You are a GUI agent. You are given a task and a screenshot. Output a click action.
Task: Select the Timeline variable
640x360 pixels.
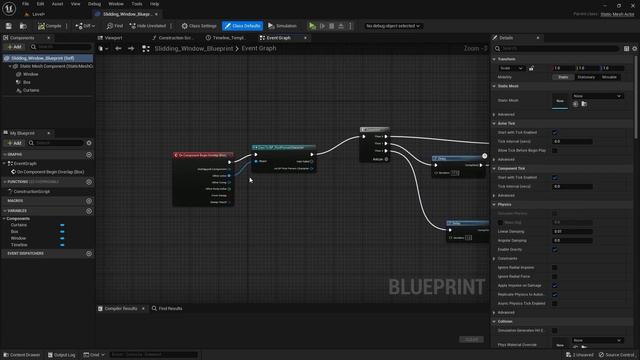[x=19, y=245]
